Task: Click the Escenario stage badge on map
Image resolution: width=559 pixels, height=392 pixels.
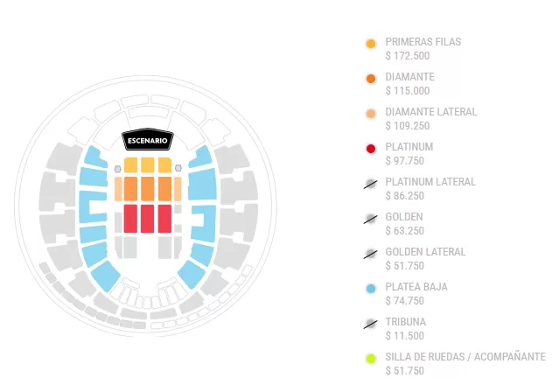Action: point(148,140)
